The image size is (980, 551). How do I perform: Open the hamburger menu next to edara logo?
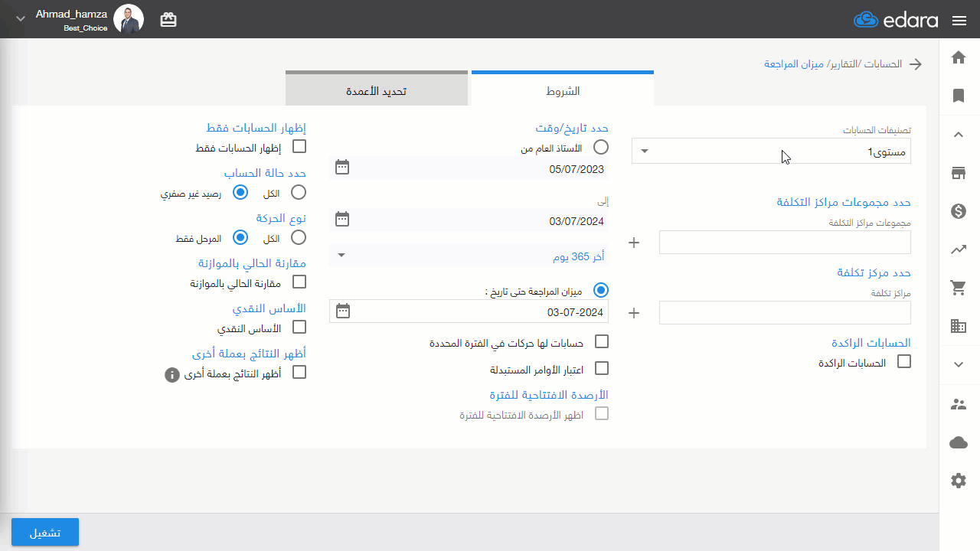click(959, 21)
